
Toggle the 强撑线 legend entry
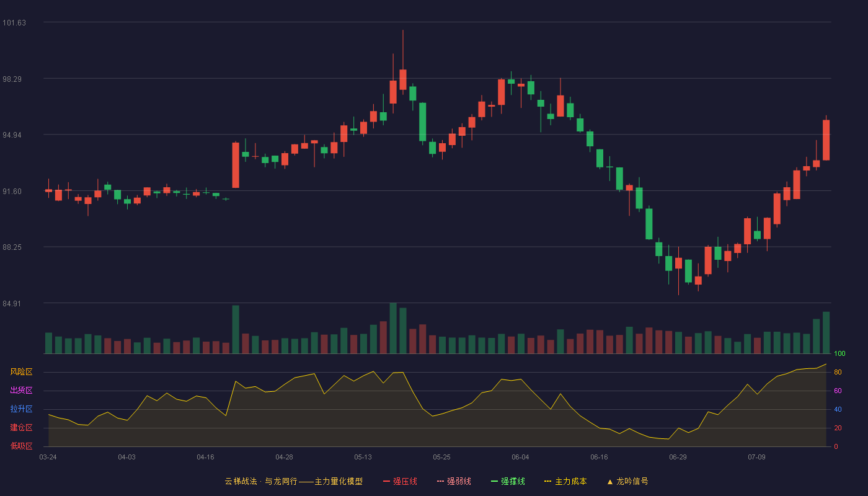508,481
